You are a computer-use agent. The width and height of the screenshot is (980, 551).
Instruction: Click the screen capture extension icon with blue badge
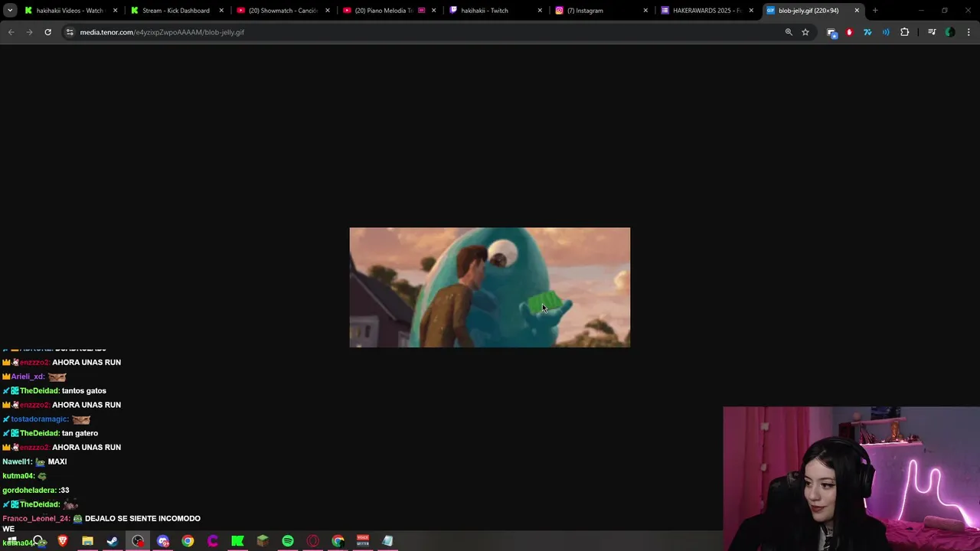pyautogui.click(x=831, y=32)
